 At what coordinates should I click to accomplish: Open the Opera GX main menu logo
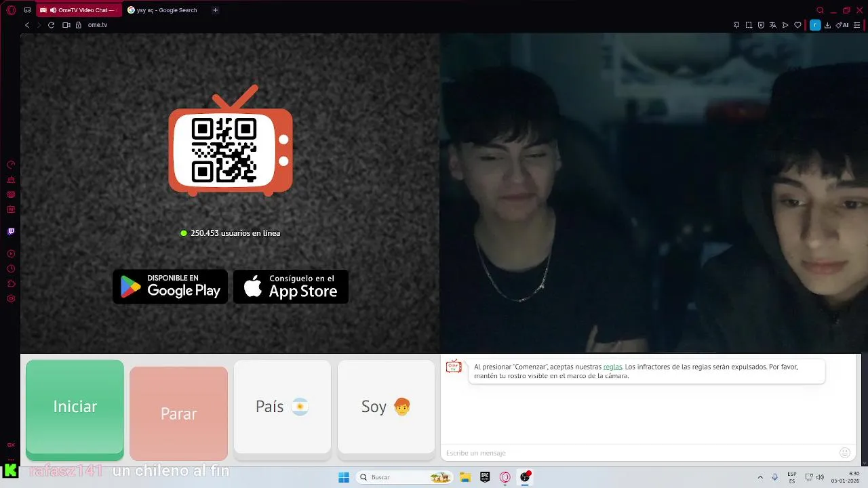(x=11, y=10)
